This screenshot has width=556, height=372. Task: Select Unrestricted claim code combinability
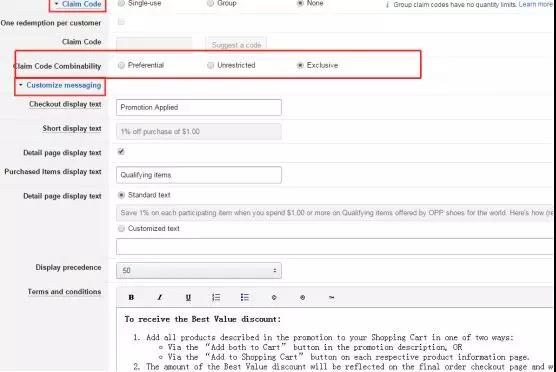click(211, 65)
